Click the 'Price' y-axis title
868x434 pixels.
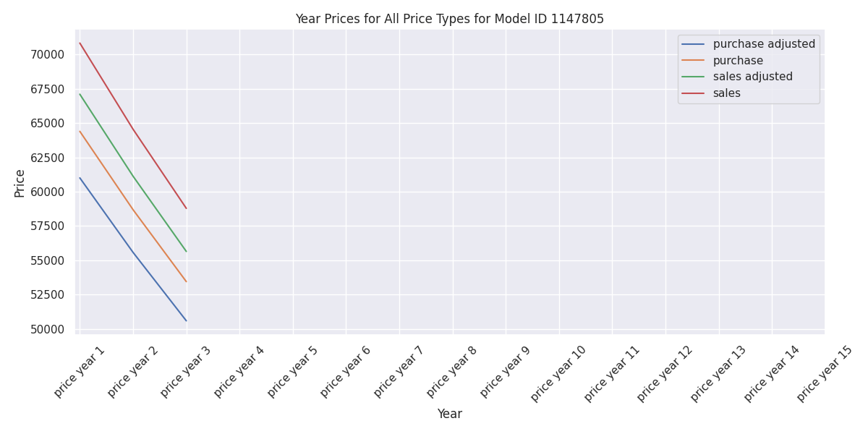click(20, 183)
